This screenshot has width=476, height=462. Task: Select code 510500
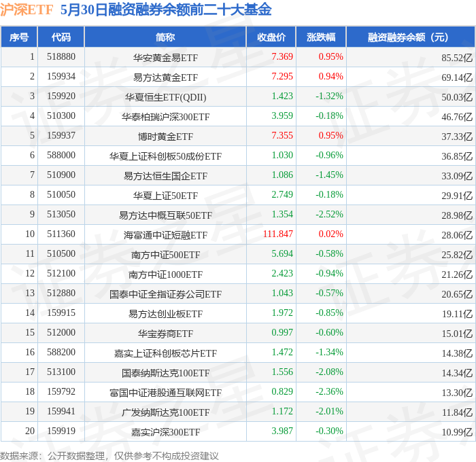click(61, 254)
